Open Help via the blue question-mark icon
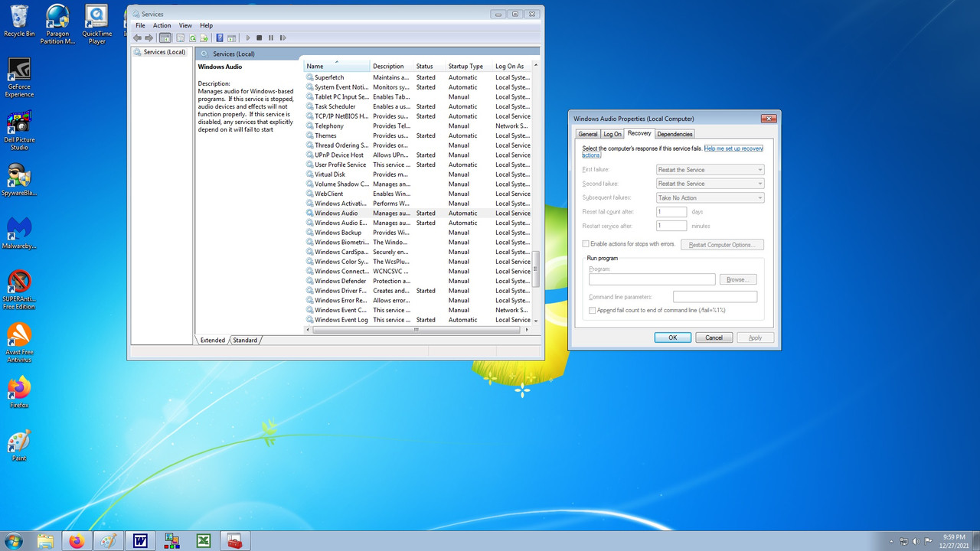This screenshot has width=980, height=551. coord(220,37)
